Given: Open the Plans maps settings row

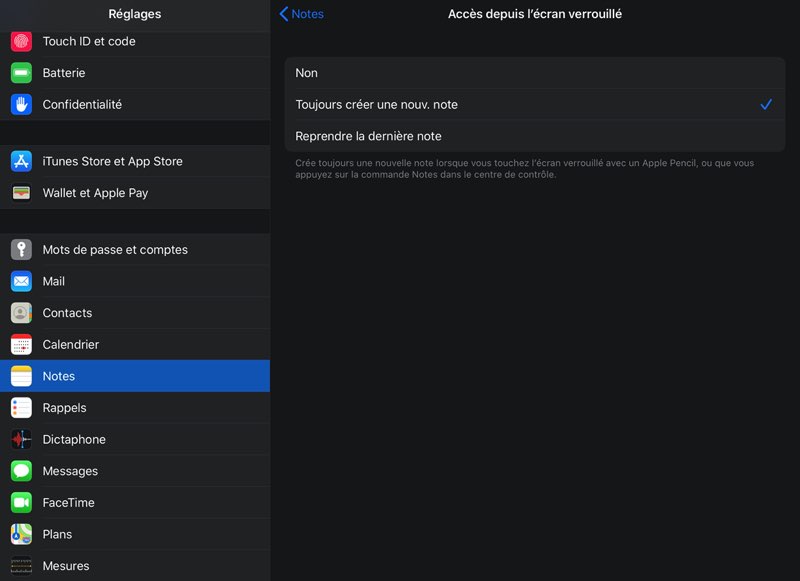Looking at the screenshot, I should click(x=135, y=534).
